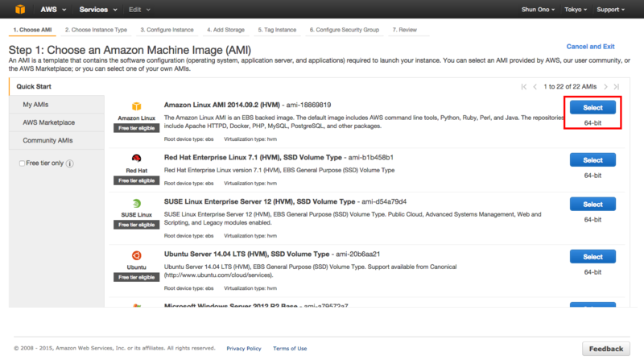The height and width of the screenshot is (360, 644).
Task: Click Red Hat Enterprise Linux 7.1 title
Action: click(253, 157)
